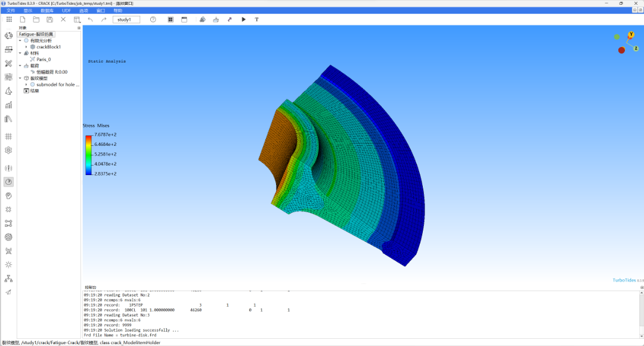Image resolution: width=644 pixels, height=346 pixels.
Task: Collapse the 有限元分析 tree node
Action: pos(20,40)
